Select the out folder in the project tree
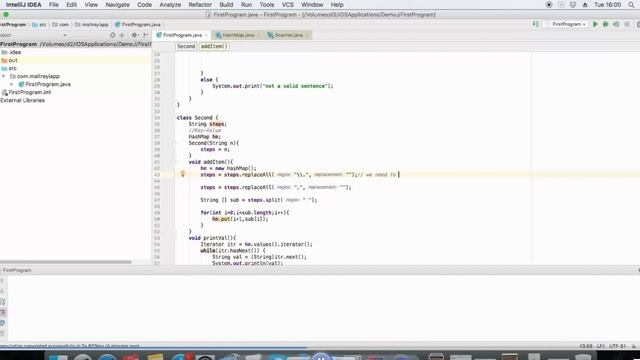Screen dimensions: 640x360 click(10, 60)
